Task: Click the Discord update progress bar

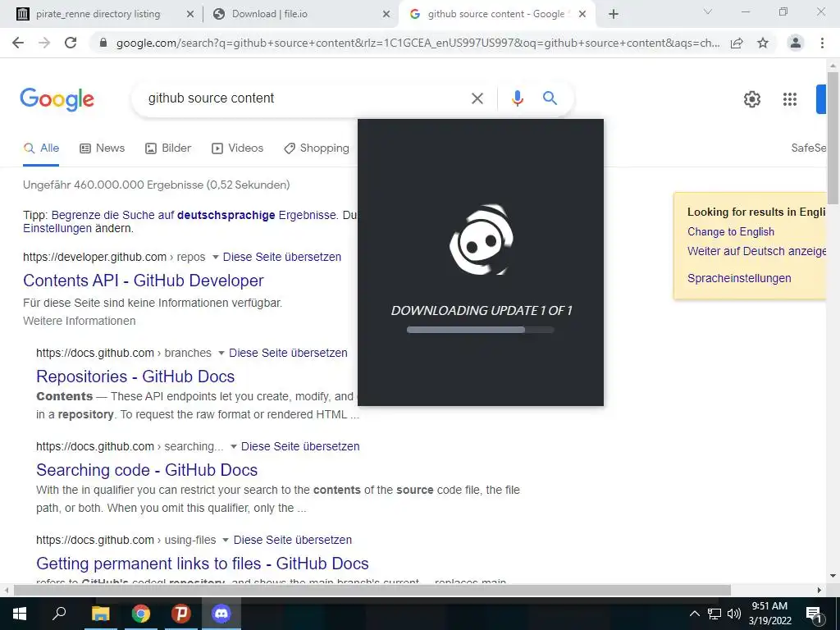Action: [481, 330]
